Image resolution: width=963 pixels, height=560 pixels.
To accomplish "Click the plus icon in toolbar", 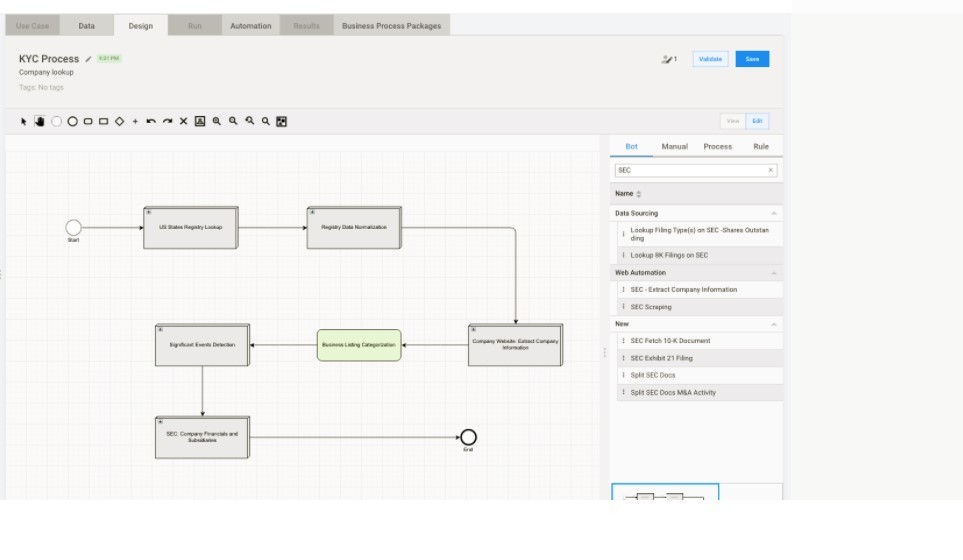I will tap(135, 121).
